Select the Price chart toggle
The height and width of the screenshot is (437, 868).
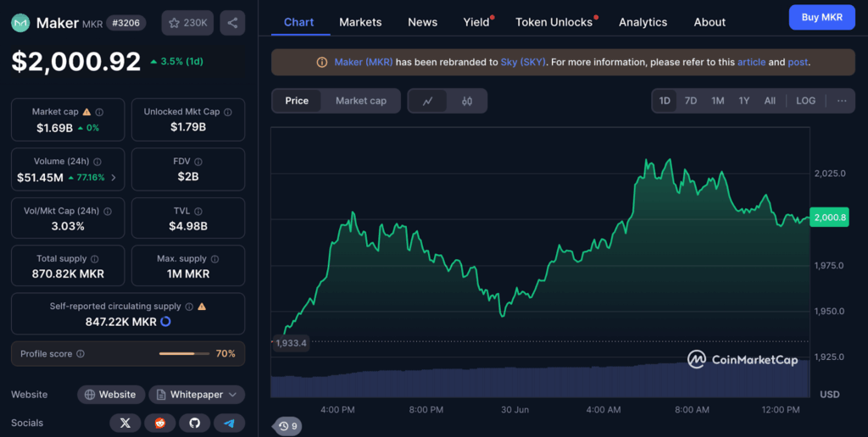pos(297,101)
